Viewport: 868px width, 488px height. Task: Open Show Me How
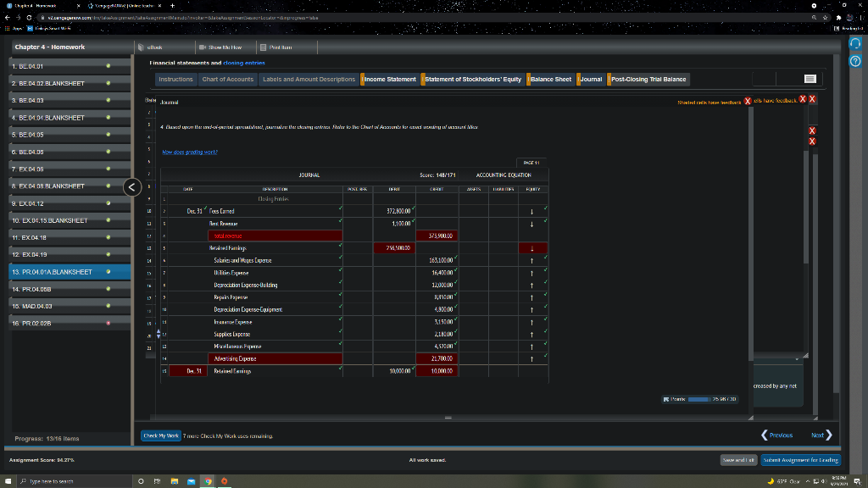point(220,47)
